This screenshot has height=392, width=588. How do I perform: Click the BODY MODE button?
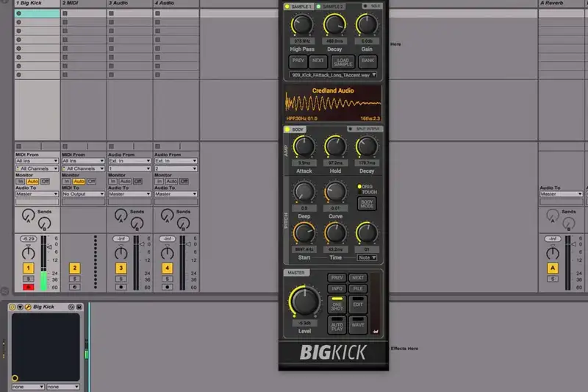tap(367, 204)
